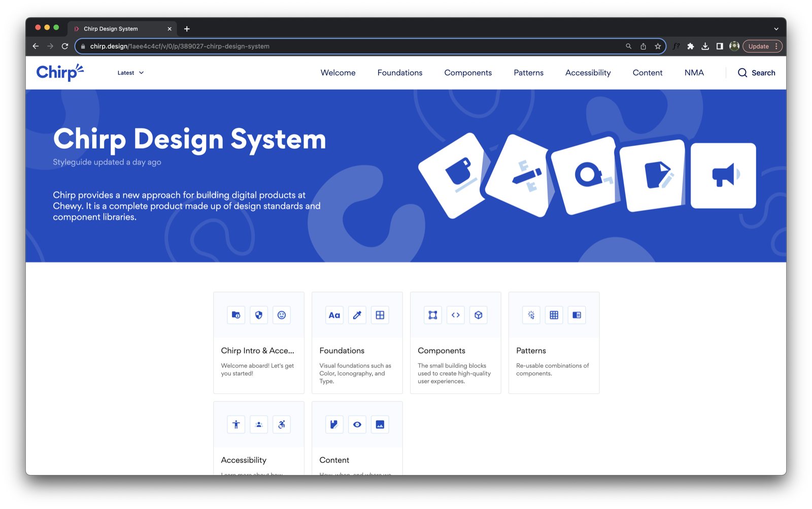This screenshot has height=509, width=812.
Task: Click the Aa typography icon in Foundations card
Action: (x=334, y=315)
